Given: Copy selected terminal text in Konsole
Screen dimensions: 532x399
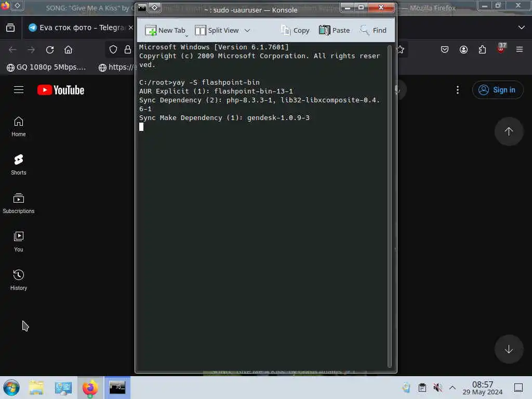Looking at the screenshot, I should coord(295,31).
